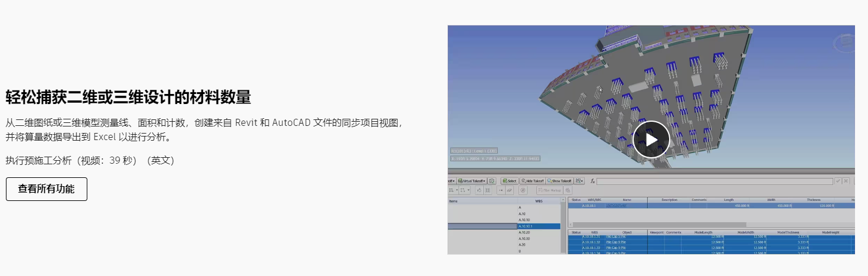Screen dimensions: 868x276
Task: Click the Select tool in takeoff toolbar
Action: click(509, 181)
